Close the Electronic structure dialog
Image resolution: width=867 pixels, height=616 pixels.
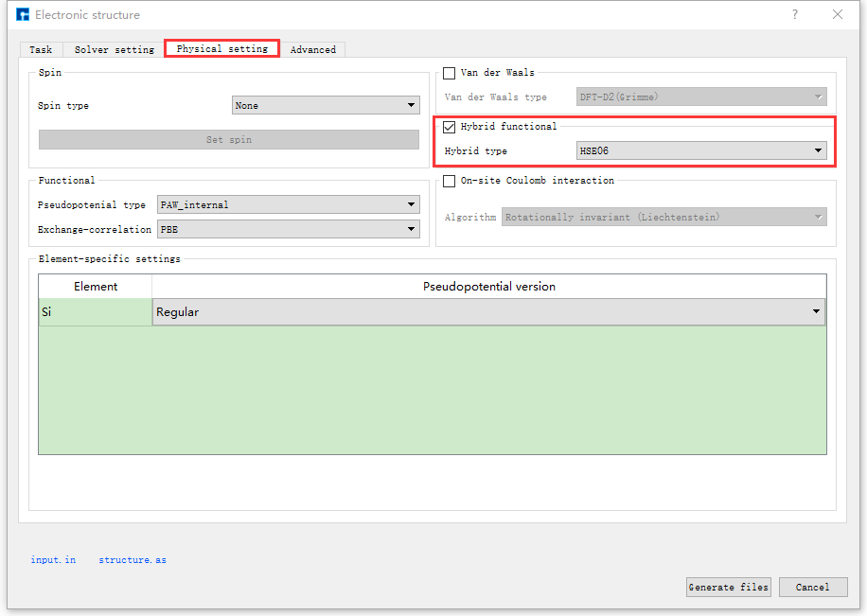tap(838, 14)
